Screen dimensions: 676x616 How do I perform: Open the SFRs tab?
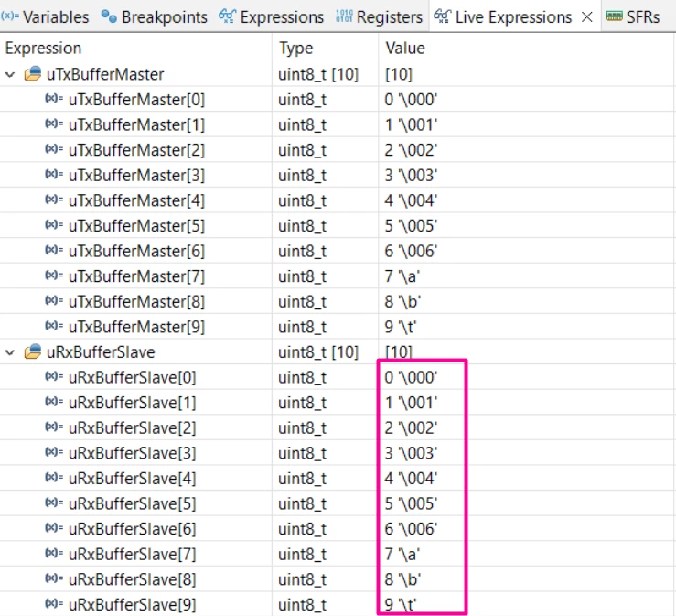pos(633,17)
